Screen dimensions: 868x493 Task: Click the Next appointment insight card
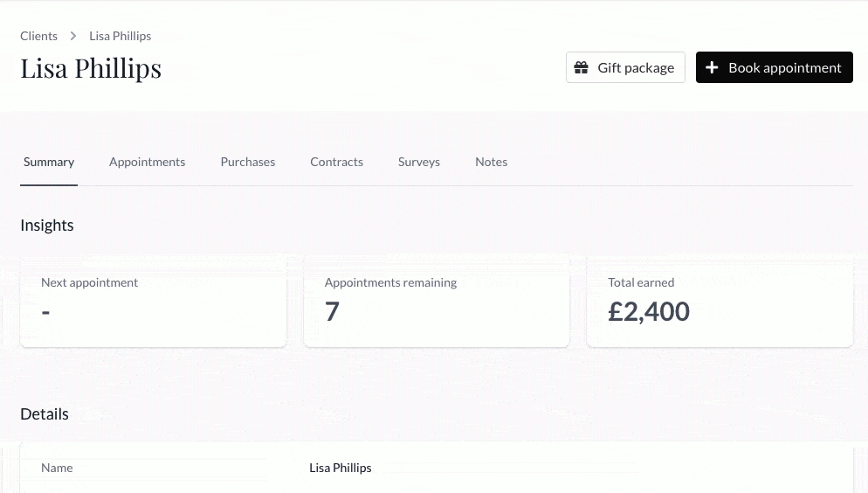tap(153, 301)
